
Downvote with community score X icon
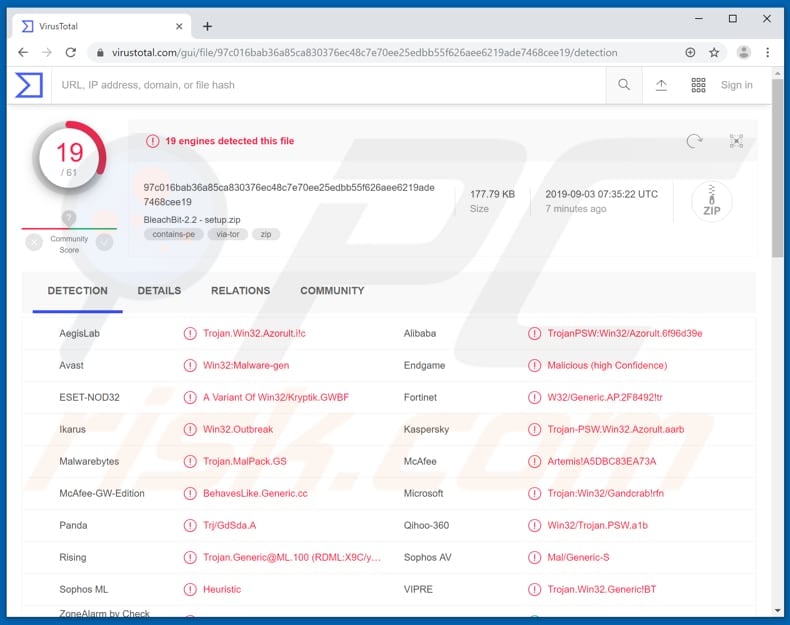pyautogui.click(x=34, y=243)
